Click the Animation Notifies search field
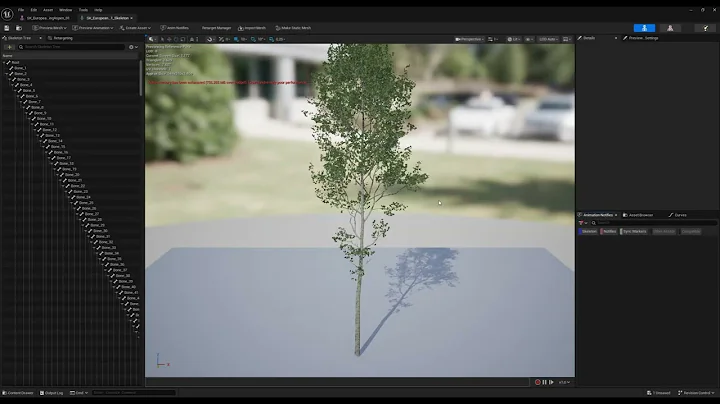This screenshot has width=720, height=404. point(653,223)
